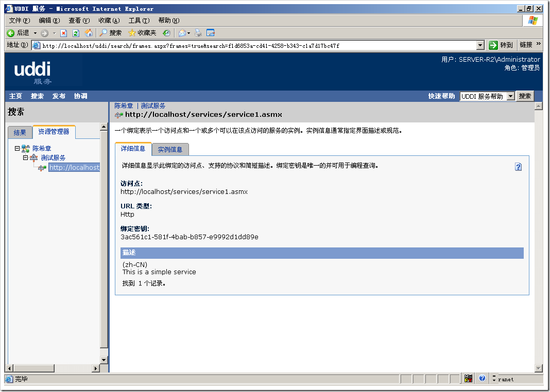This screenshot has width=550, height=392.
Task: Click tree pane vertical scrollbar down arrow
Action: [x=104, y=360]
